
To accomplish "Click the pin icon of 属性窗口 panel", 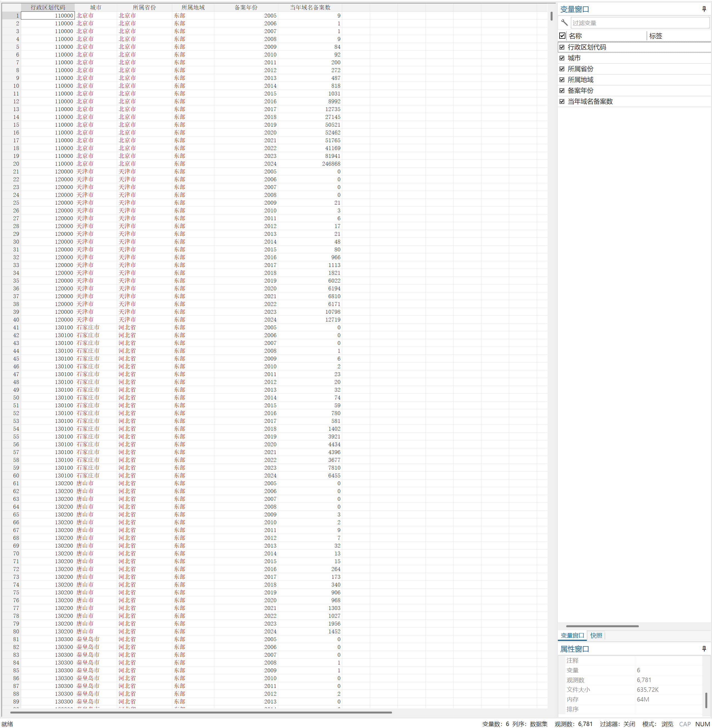I will [x=704, y=648].
